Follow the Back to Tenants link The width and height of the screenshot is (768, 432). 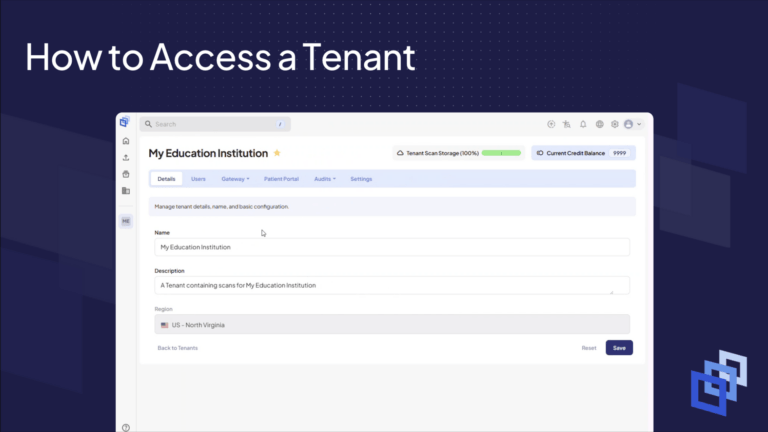[178, 348]
